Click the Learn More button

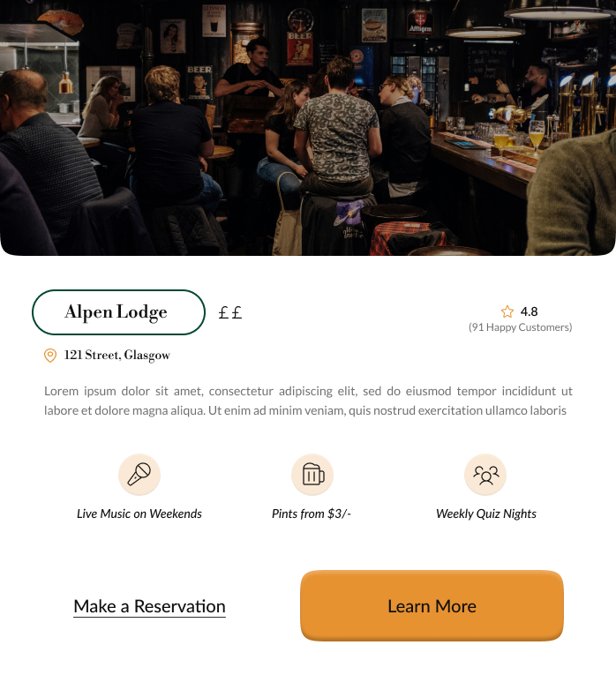click(432, 605)
